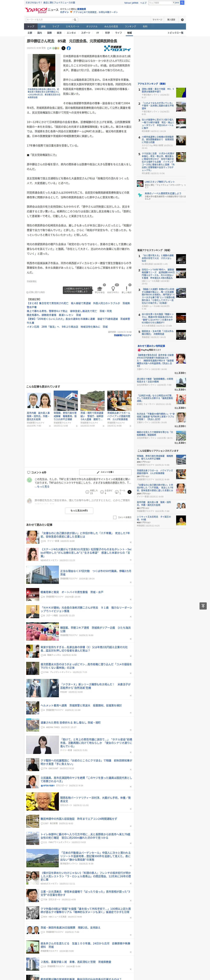The width and height of the screenshot is (210, 980).
Task: Share the article on X
Action: (x=63, y=48)
